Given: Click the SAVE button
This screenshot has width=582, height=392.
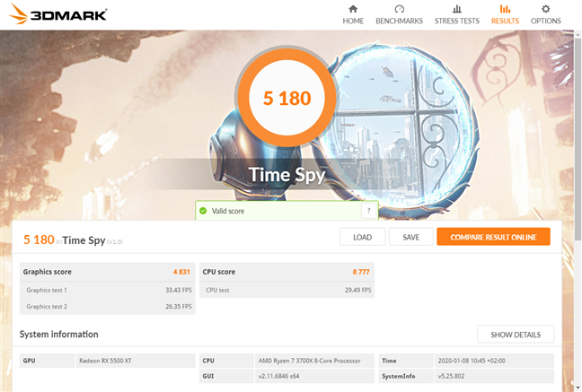Looking at the screenshot, I should pos(410,237).
